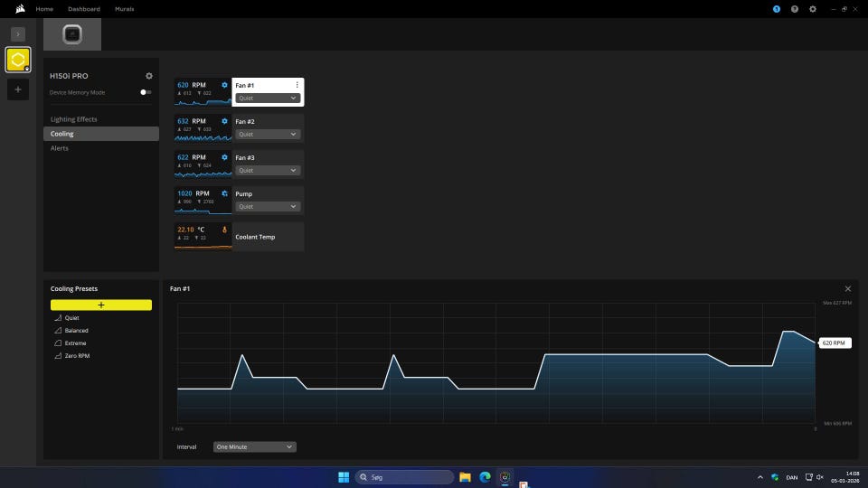Click the Corsair sails logo
868x488 pixels.
20,9
